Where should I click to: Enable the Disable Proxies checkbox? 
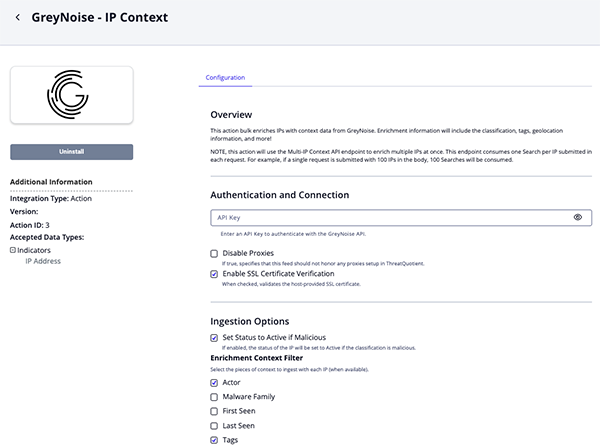click(x=214, y=253)
